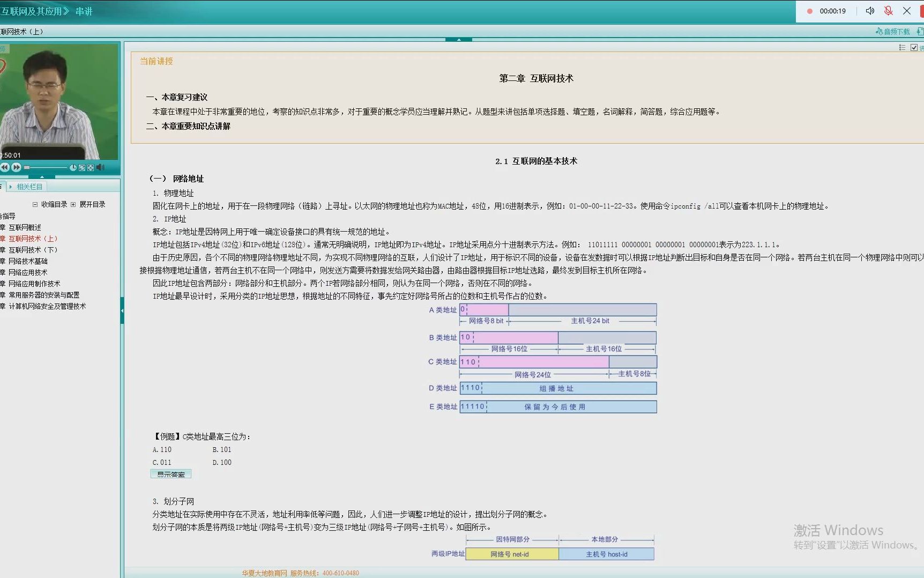Select answer option C. 011

click(x=162, y=463)
